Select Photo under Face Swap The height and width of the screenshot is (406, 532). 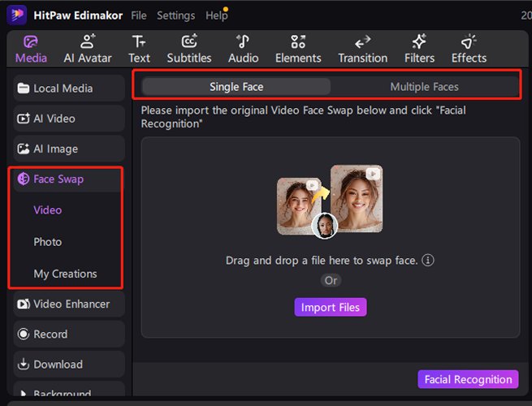point(47,242)
